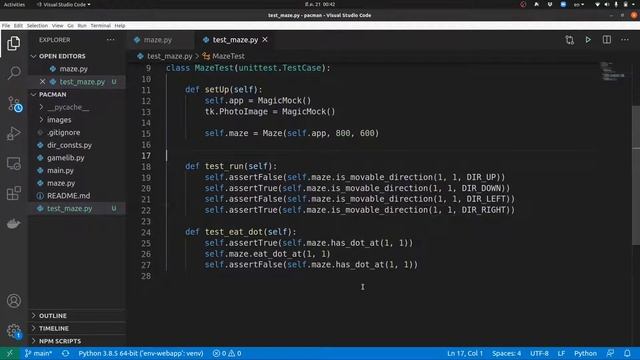This screenshot has height=360, width=640.
Task: Open the notifications bell icon
Action: pyautogui.click(x=627, y=353)
